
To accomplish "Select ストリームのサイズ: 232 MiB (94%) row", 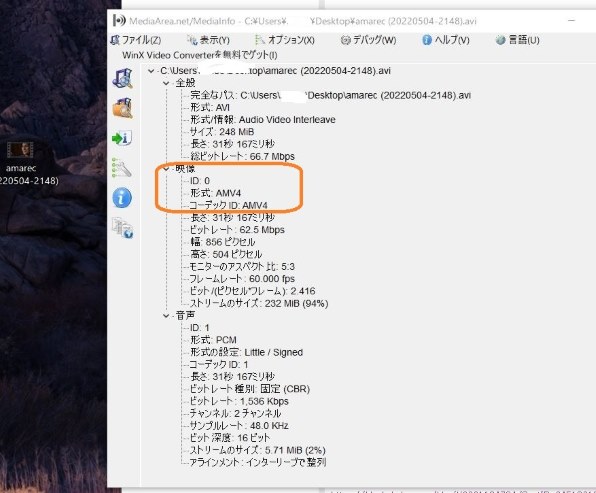I will (x=259, y=303).
